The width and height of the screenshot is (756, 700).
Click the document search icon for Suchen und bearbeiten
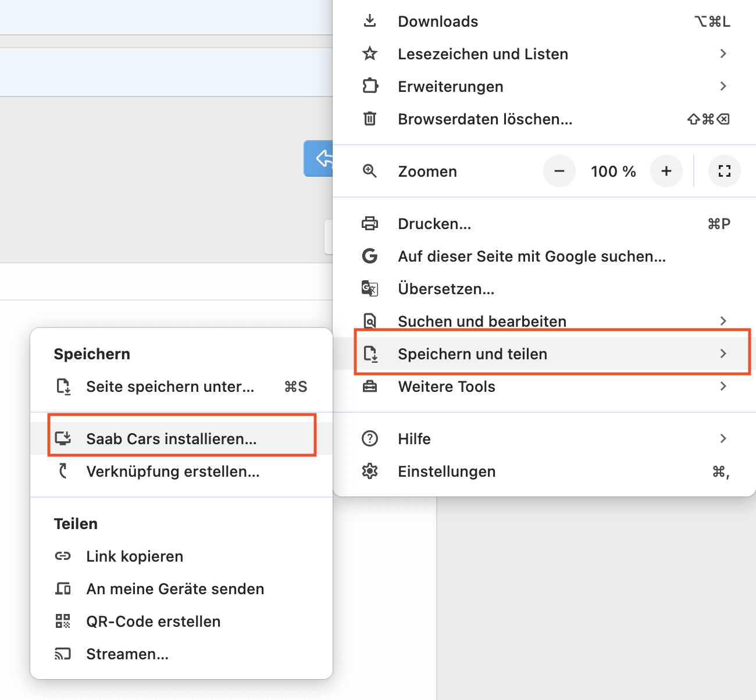370,321
